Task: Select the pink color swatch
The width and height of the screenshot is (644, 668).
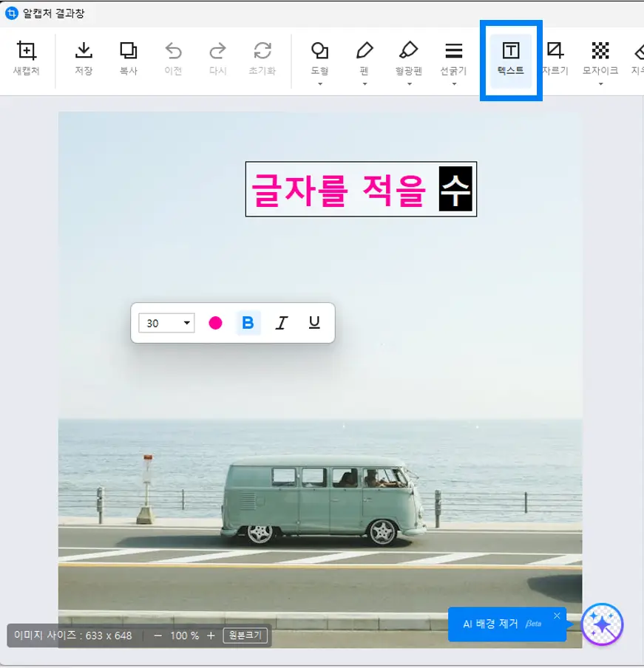Action: click(x=216, y=322)
